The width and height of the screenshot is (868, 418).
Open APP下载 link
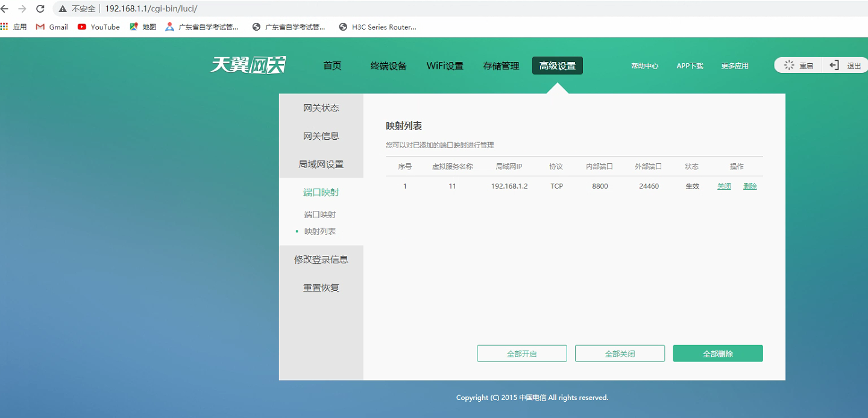690,66
